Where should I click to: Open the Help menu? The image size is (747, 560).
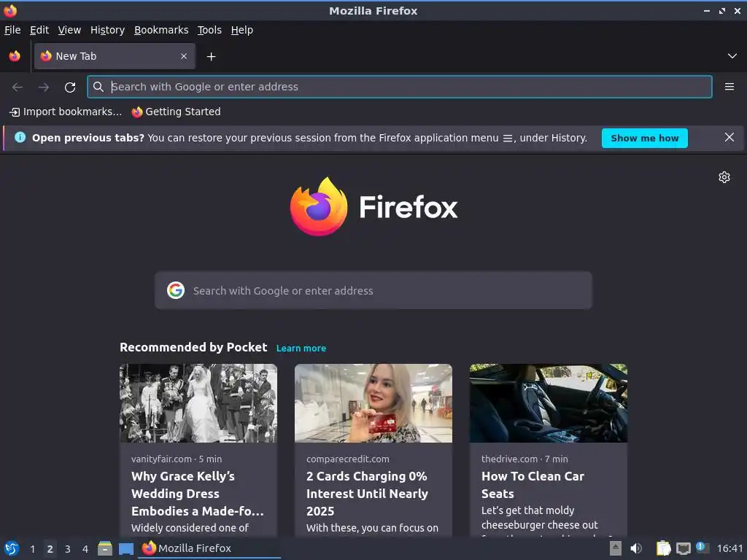coord(242,30)
